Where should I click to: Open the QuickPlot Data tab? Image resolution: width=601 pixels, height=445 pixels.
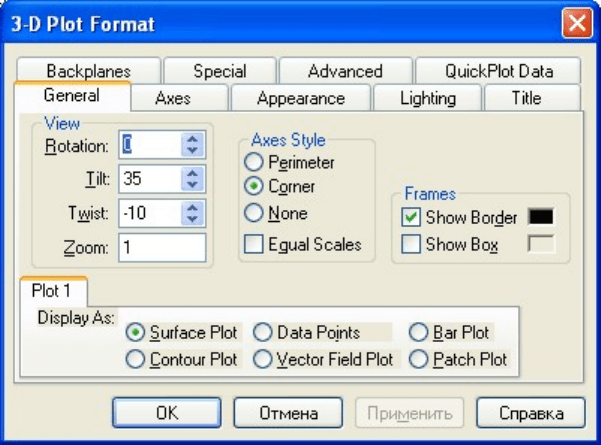click(x=498, y=71)
